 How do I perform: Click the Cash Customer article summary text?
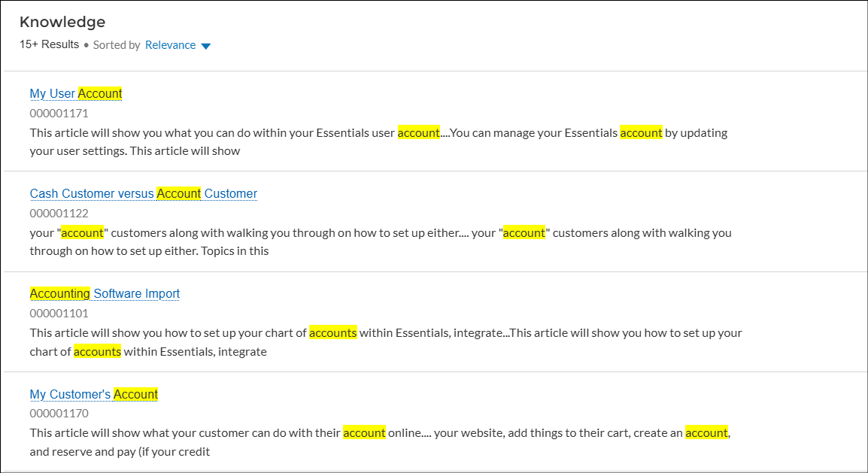(263, 233)
